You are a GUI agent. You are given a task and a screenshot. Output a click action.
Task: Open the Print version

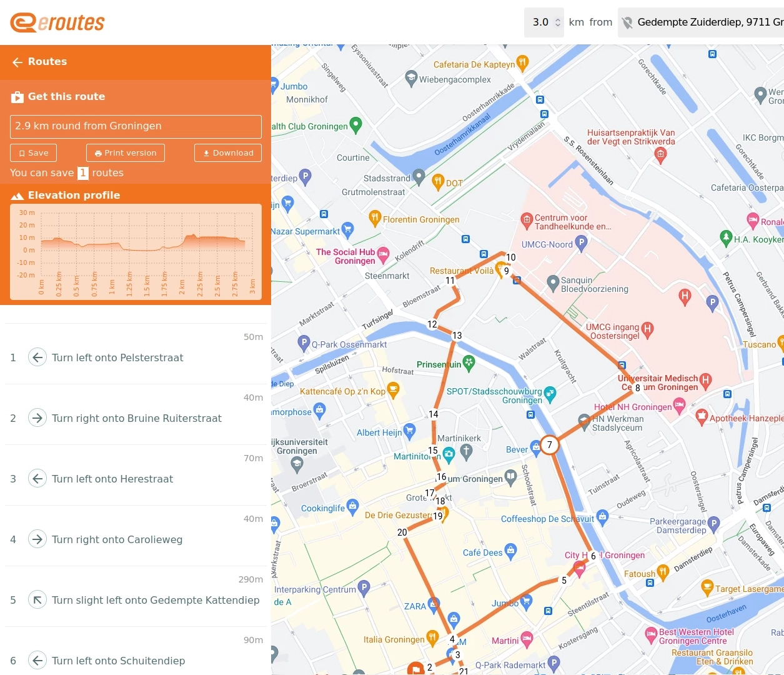coord(126,153)
